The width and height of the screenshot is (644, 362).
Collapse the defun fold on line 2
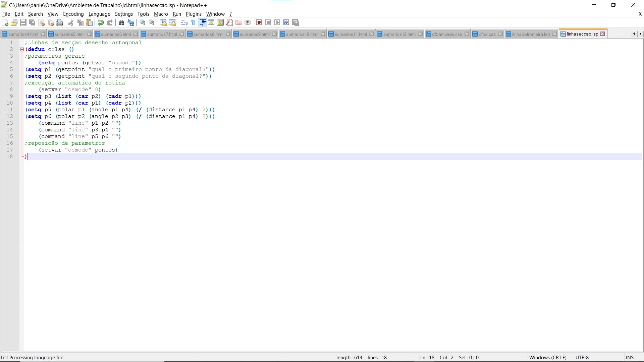pyautogui.click(x=22, y=49)
